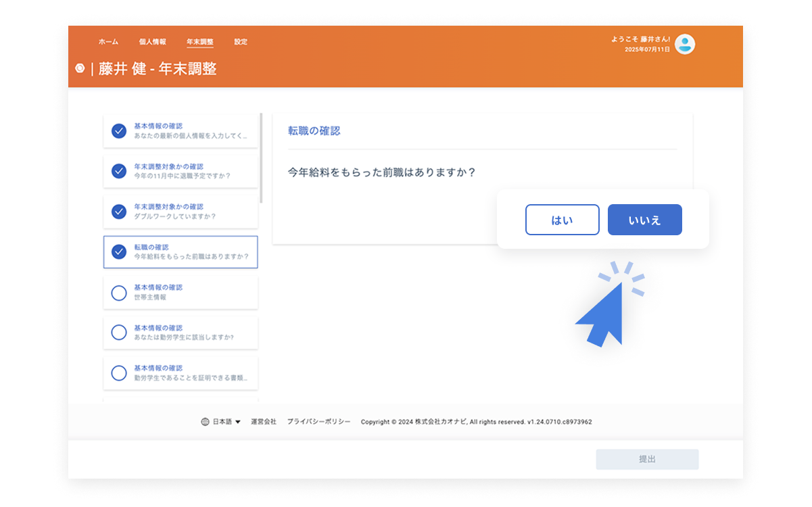Click the checked circle for あなたの最新の個人情報 step
The image size is (812, 507).
119,130
